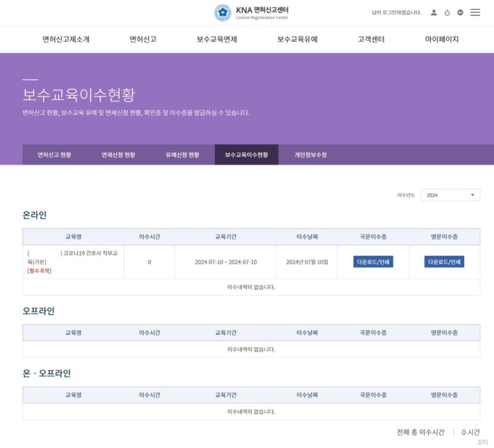This screenshot has width=494, height=448.
Task: Open the 면허신고제소개 menu
Action: click(65, 38)
